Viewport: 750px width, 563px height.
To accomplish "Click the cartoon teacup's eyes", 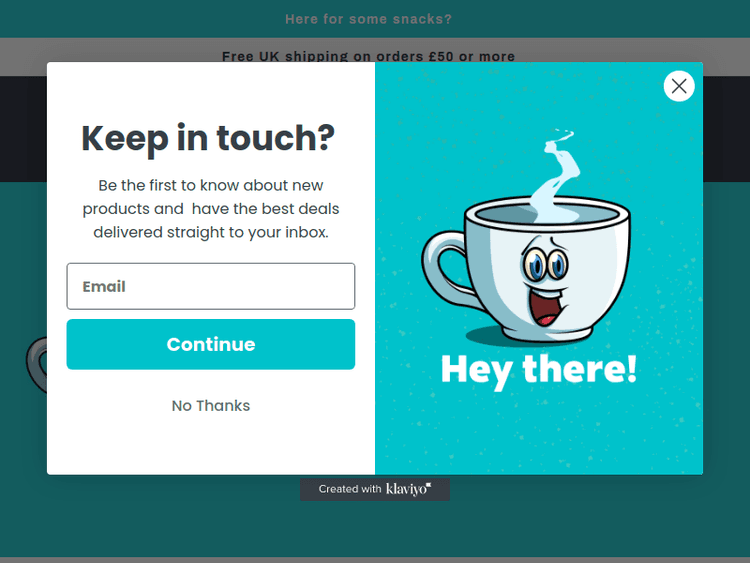I will 545,263.
